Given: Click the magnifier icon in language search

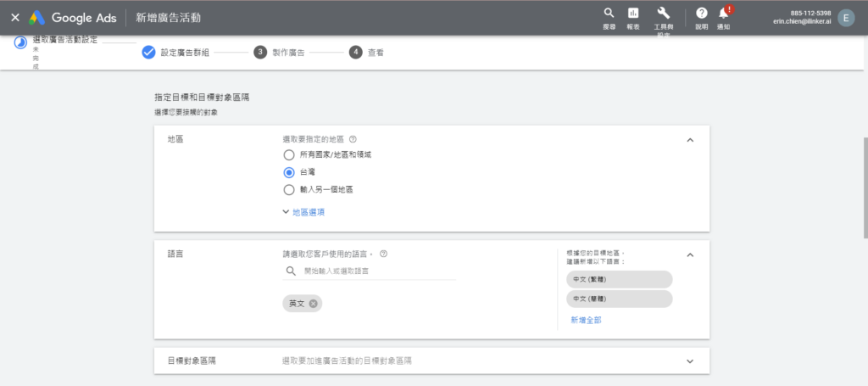Looking at the screenshot, I should tap(291, 271).
